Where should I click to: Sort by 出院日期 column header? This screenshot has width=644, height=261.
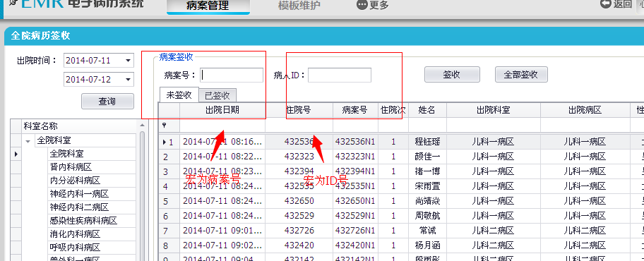pos(222,110)
